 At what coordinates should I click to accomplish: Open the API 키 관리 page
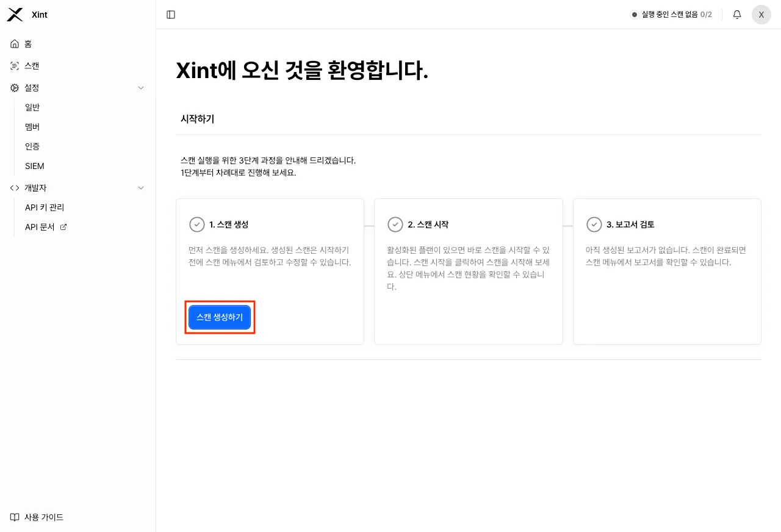pos(46,207)
